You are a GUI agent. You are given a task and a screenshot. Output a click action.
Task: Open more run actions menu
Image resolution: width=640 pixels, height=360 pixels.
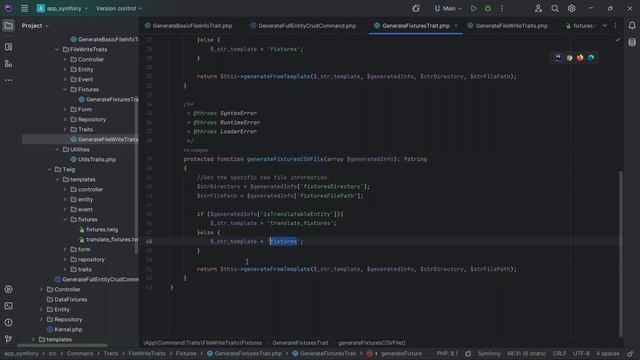pos(502,8)
